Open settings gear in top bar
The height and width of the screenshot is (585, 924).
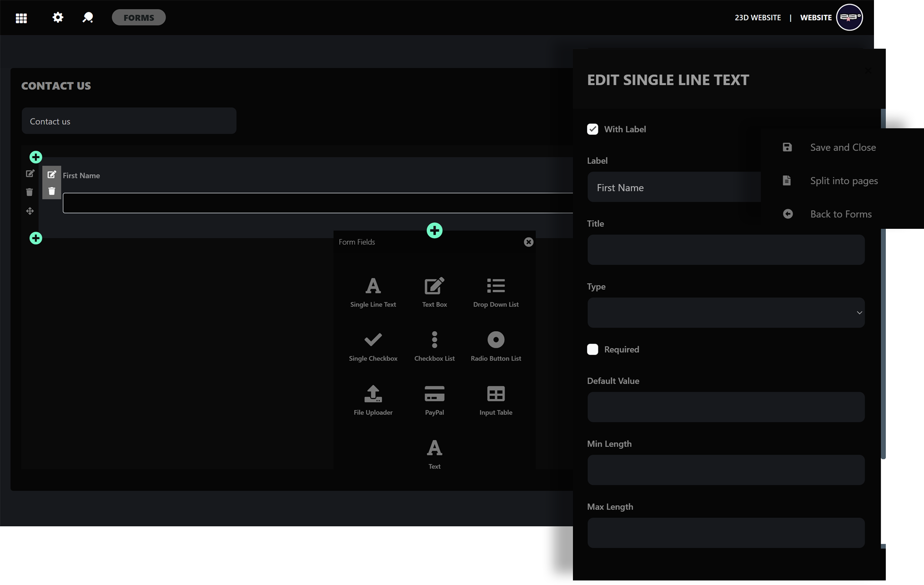tap(58, 18)
